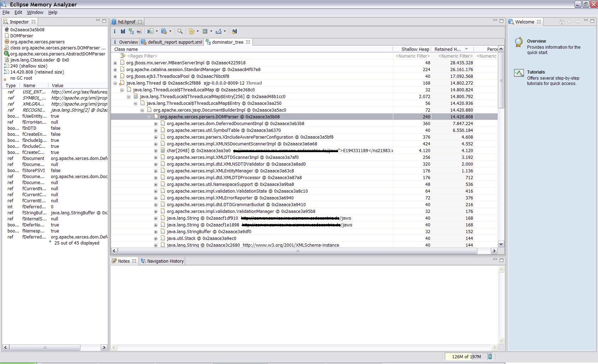Click Tutorials icon in Welcome panel
Image resolution: width=598 pixels, height=364 pixels.
(519, 73)
